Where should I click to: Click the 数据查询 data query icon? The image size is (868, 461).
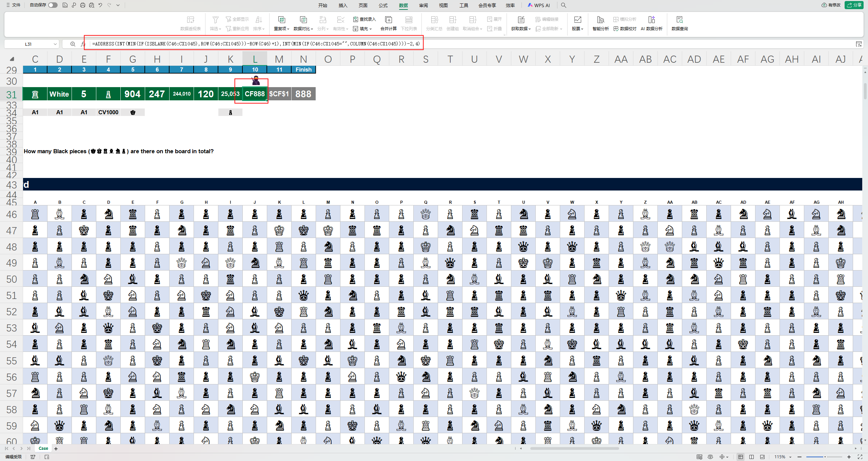tap(679, 20)
